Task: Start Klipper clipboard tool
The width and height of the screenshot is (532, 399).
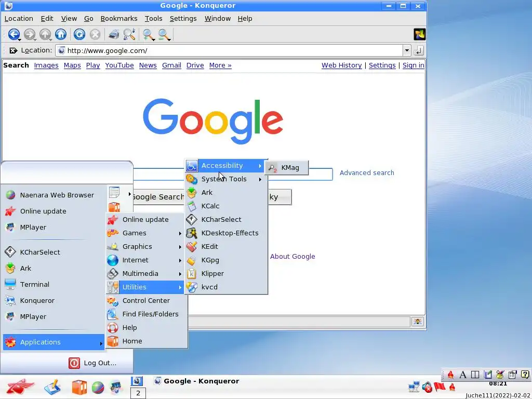Action: pyautogui.click(x=227, y=273)
